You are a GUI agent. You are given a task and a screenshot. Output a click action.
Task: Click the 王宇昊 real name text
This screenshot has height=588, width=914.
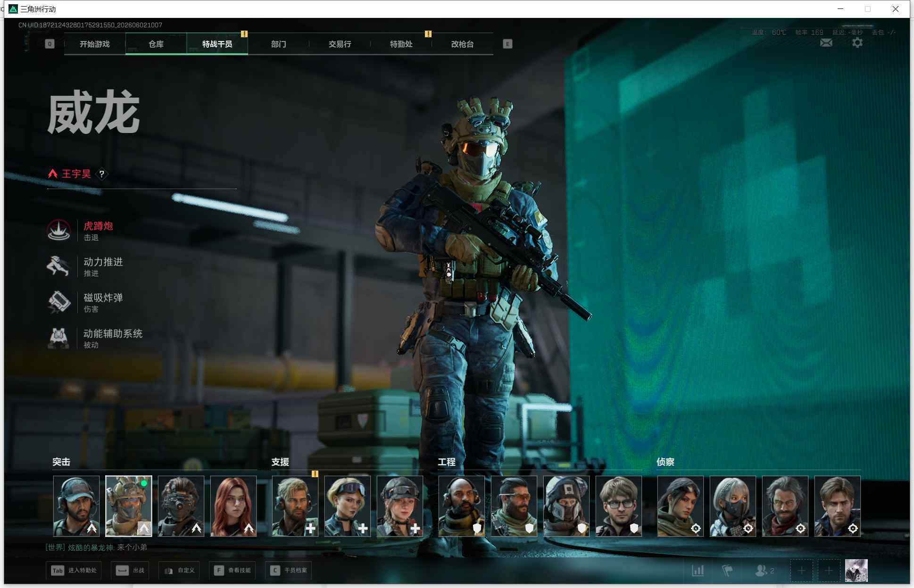point(76,174)
